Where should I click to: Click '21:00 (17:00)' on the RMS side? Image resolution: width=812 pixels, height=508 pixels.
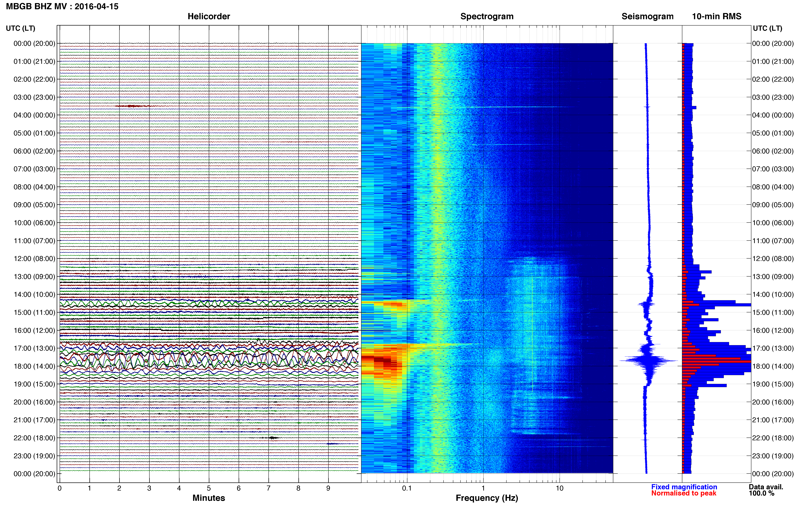(x=773, y=420)
